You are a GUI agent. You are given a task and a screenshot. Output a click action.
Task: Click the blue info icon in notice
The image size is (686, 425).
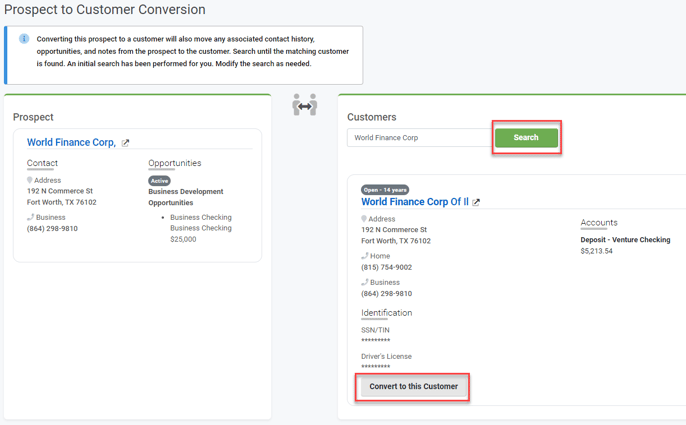click(24, 39)
